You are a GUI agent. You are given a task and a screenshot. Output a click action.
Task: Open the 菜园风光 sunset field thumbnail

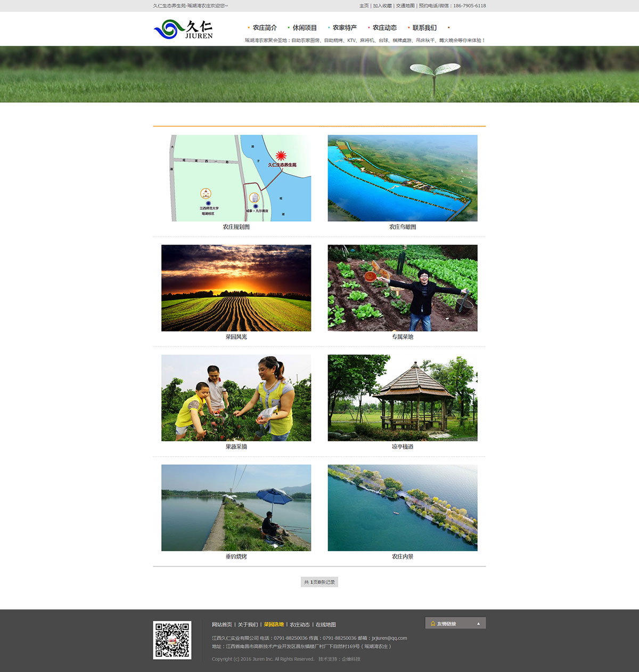[236, 288]
